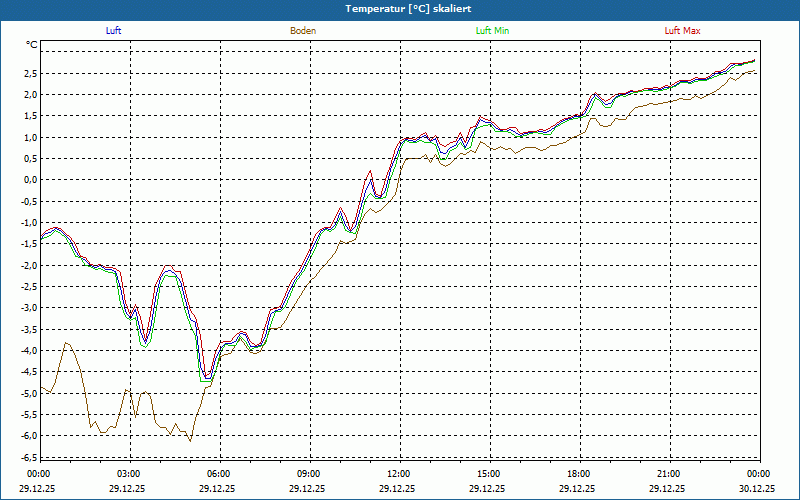Click the -2,5 y-axis value
The width and height of the screenshot is (800, 500).
[x=30, y=286]
